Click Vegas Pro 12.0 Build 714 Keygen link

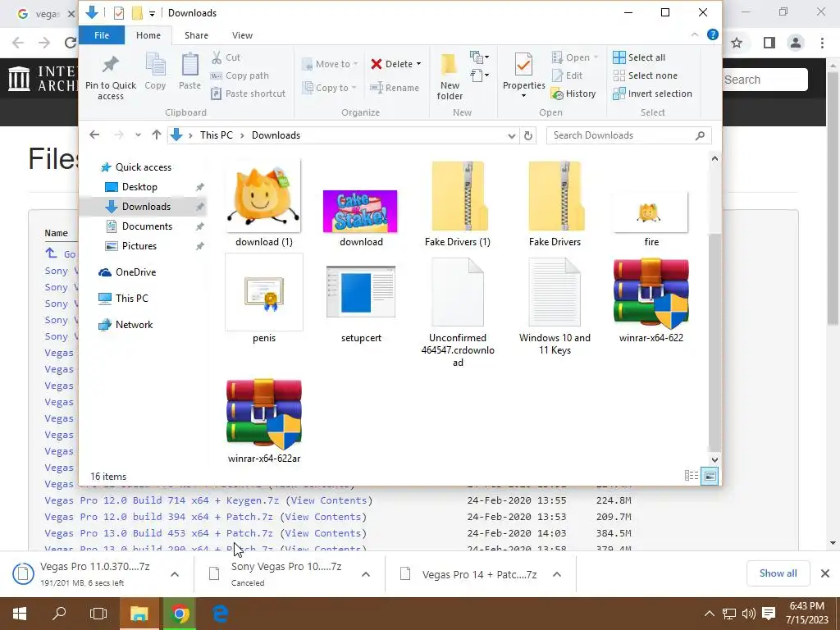tap(162, 500)
